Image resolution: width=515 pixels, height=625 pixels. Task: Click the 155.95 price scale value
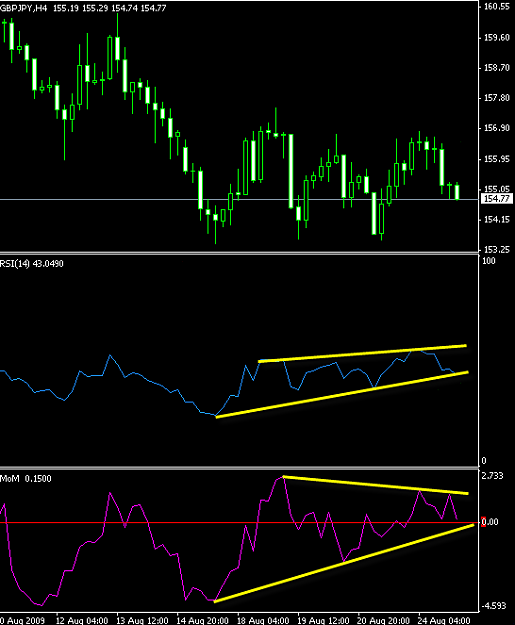click(496, 159)
